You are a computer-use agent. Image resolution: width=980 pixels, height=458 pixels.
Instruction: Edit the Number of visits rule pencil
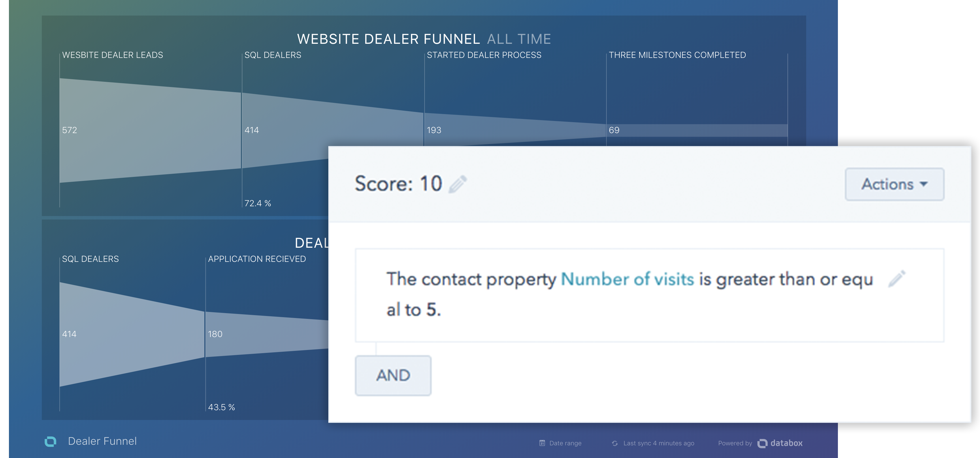tap(897, 279)
